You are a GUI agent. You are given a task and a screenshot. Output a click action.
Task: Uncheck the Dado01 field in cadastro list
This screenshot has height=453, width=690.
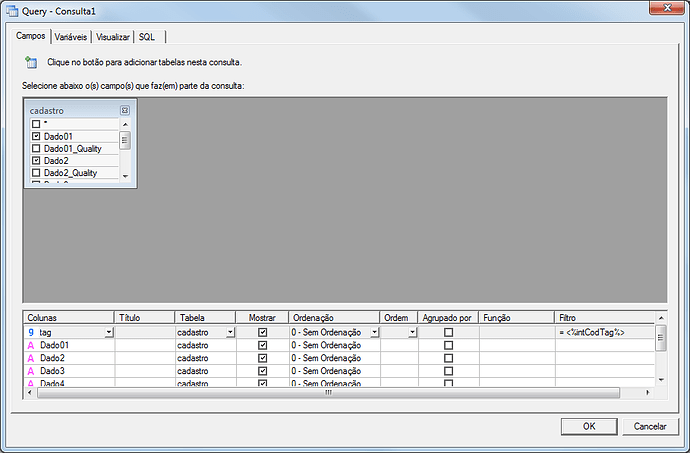[36, 136]
